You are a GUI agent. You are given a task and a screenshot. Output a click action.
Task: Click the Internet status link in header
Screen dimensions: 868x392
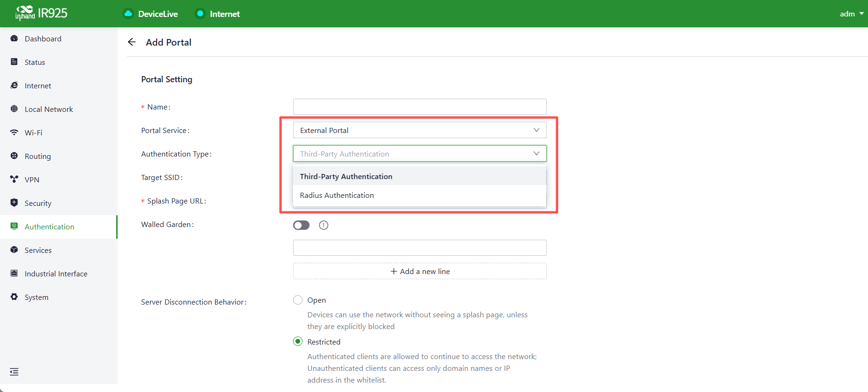click(218, 14)
